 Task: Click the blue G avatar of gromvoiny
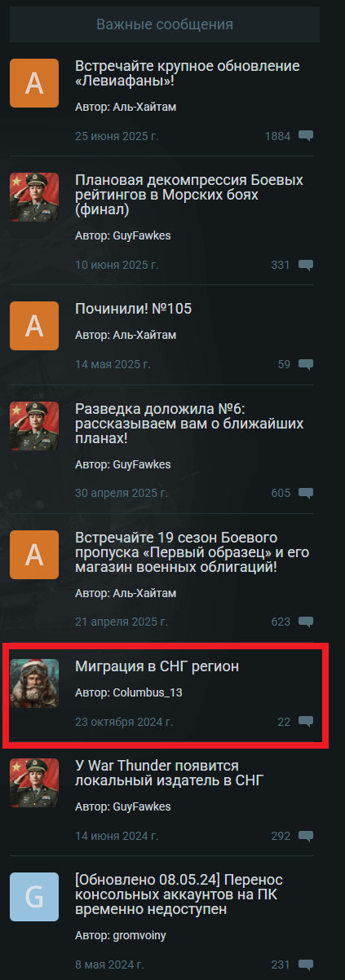[x=34, y=897]
